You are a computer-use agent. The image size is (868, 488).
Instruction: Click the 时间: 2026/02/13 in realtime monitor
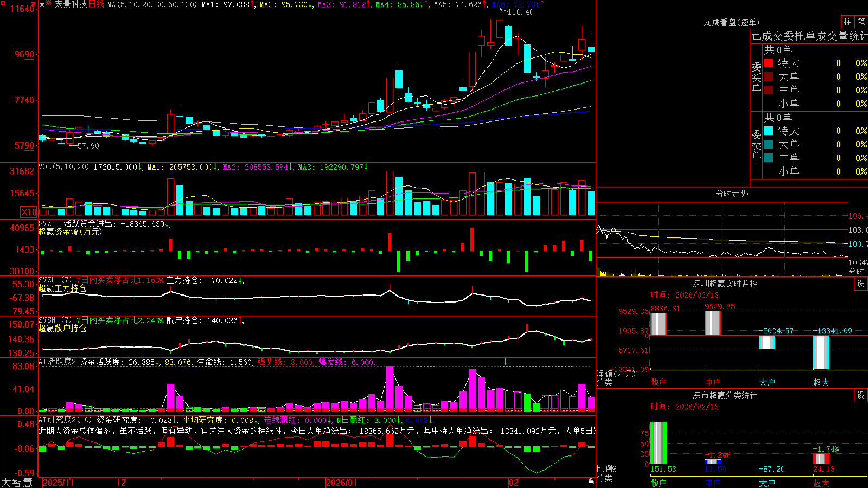[684, 295]
